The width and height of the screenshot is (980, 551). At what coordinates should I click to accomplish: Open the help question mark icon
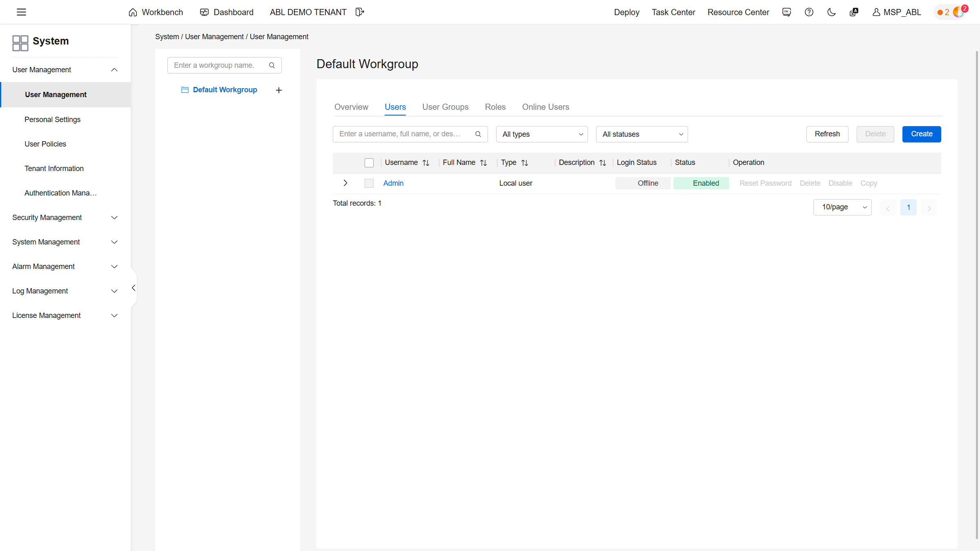(x=809, y=12)
